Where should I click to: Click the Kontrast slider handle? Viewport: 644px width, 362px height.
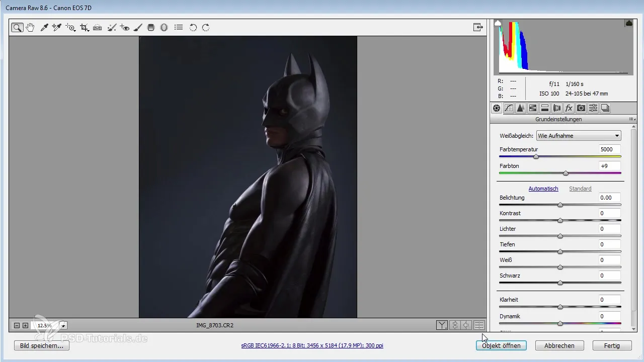(x=560, y=220)
